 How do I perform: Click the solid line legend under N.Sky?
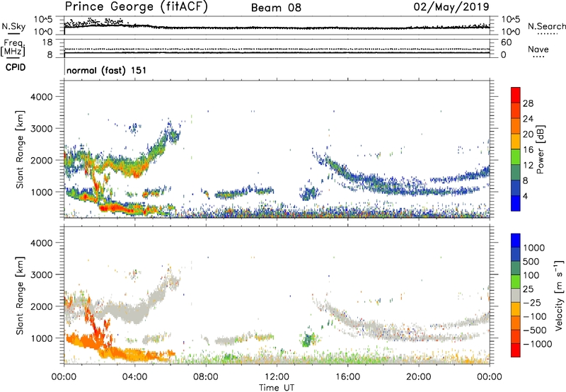pyautogui.click(x=13, y=33)
